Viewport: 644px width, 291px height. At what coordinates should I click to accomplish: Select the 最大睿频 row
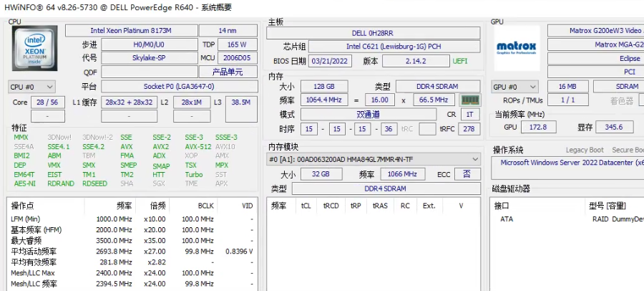coord(132,240)
